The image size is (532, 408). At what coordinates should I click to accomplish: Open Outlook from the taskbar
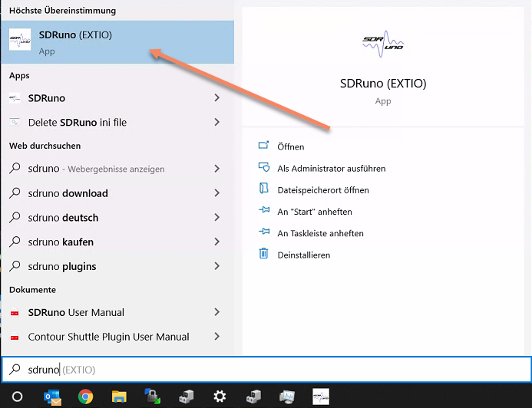point(53,396)
